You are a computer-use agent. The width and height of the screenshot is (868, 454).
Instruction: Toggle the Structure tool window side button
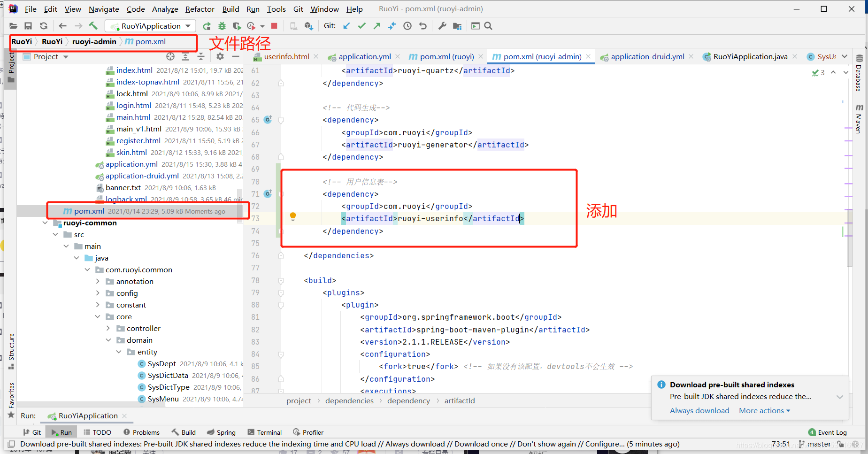pyautogui.click(x=11, y=351)
